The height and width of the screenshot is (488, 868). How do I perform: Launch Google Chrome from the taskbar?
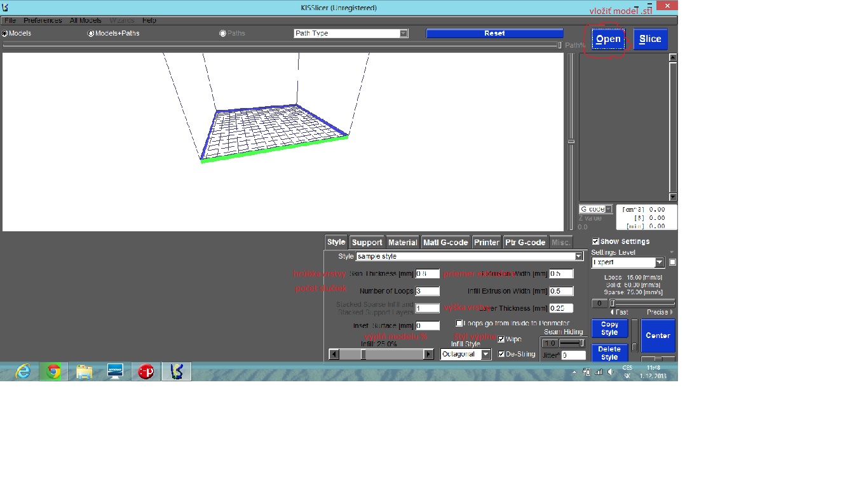click(53, 372)
